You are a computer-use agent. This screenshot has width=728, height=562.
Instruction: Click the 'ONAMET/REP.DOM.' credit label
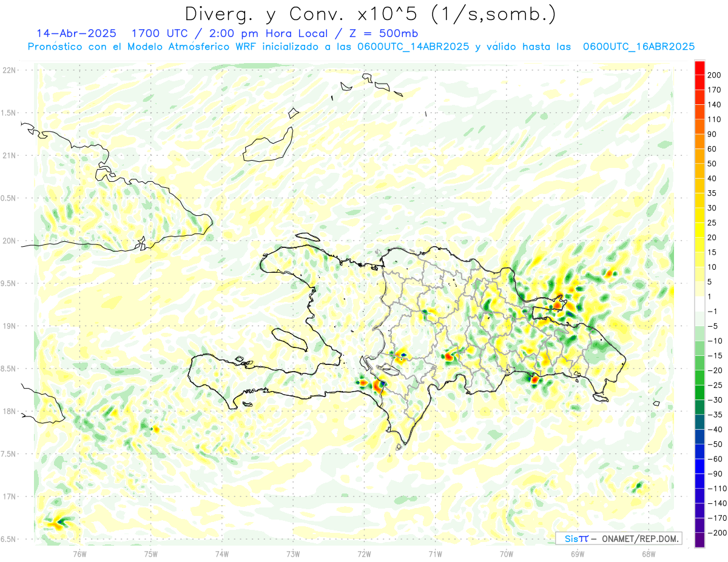[x=641, y=538]
